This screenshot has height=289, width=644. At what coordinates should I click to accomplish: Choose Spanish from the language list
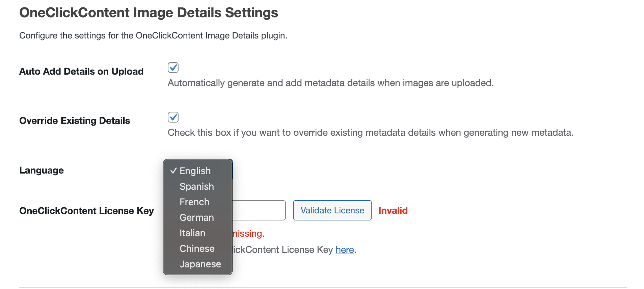click(x=198, y=186)
